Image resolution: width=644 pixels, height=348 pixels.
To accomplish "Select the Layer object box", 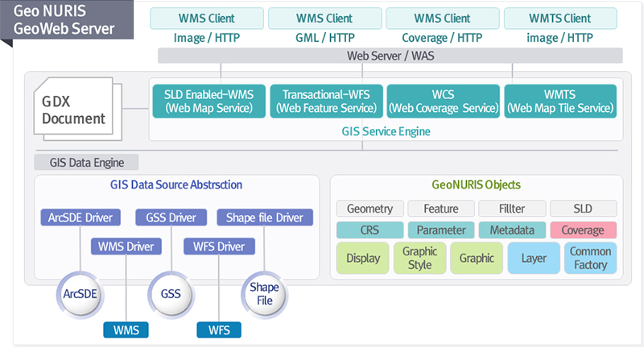I will 534,258.
